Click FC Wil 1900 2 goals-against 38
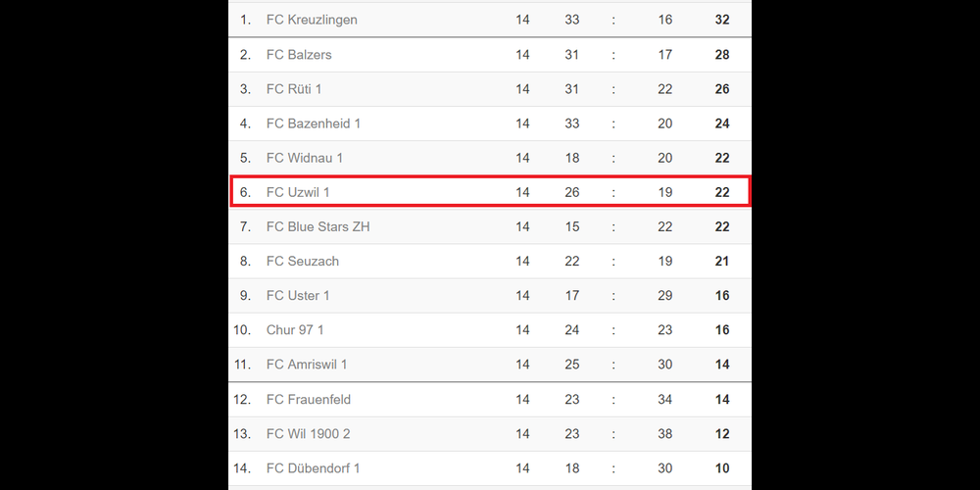The width and height of the screenshot is (980, 490). click(x=665, y=434)
